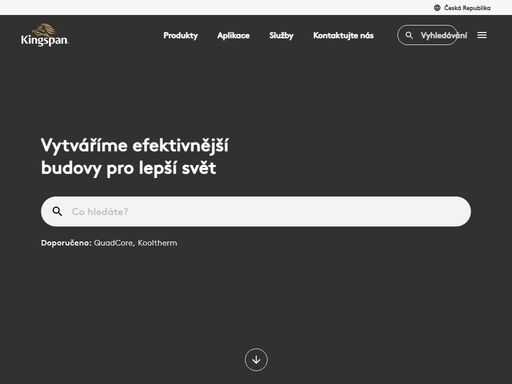Focus the 'Co hledáte?' search field
The width and height of the screenshot is (512, 384).
click(x=256, y=211)
